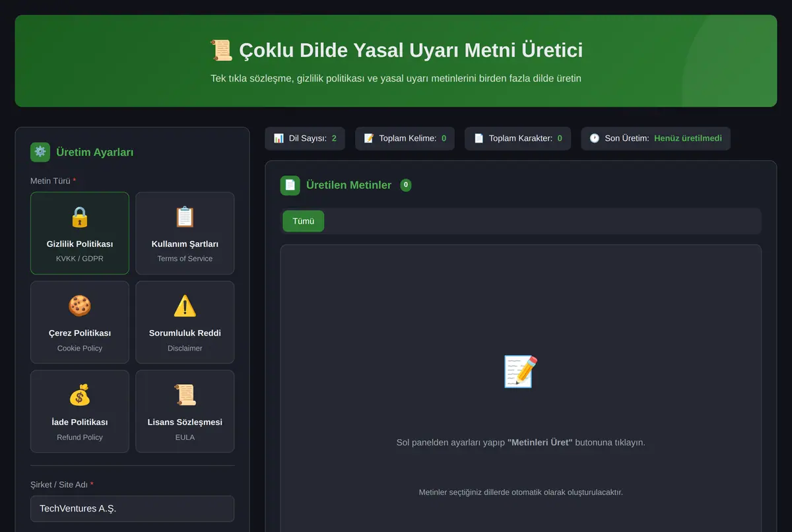Click the memo icon in Toplam Kelime
Image resolution: width=792 pixels, height=532 pixels.
369,139
